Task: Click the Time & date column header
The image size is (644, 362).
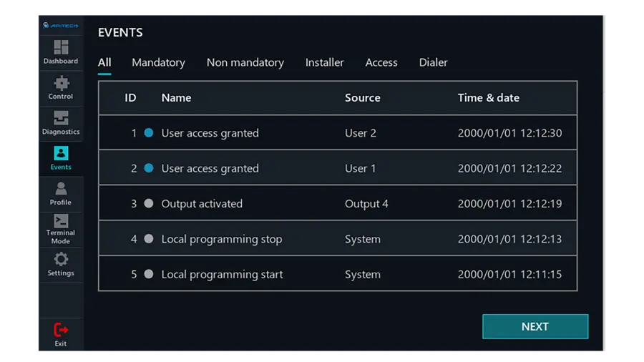Action: coord(488,98)
